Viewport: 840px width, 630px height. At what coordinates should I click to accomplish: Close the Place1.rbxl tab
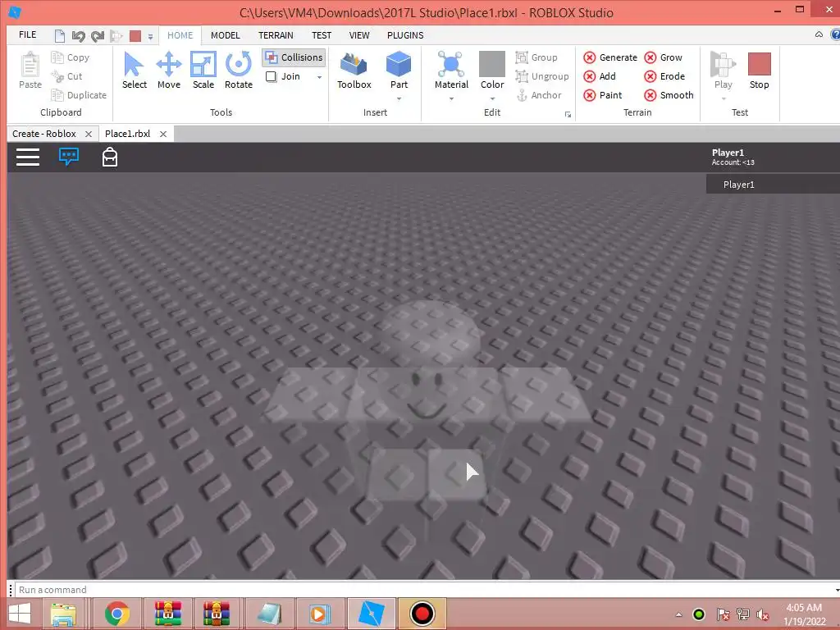coord(163,134)
